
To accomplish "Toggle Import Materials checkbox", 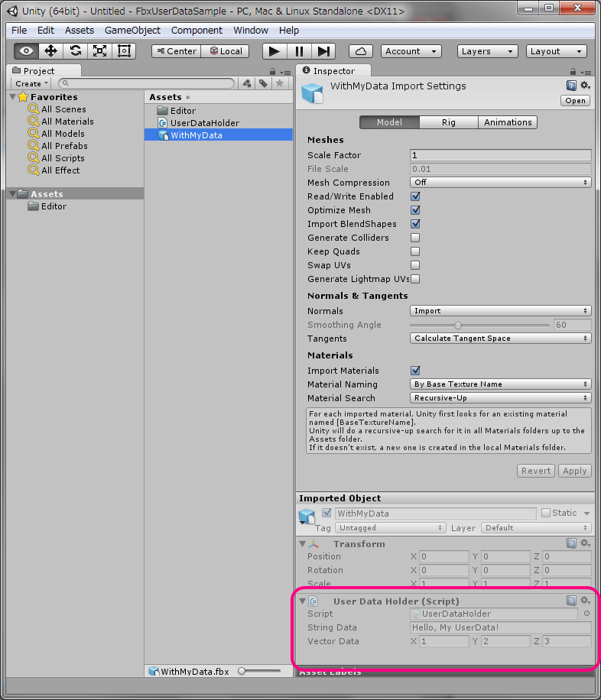I will [415, 371].
